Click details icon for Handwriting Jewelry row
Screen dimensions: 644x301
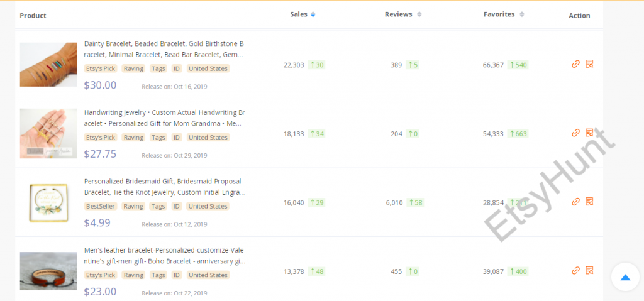(x=589, y=133)
